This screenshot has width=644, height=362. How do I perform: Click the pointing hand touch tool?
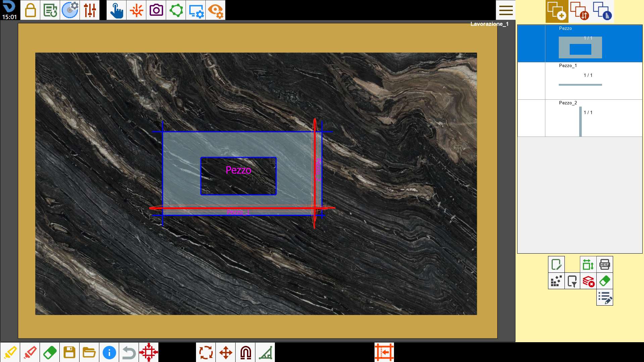(x=116, y=10)
